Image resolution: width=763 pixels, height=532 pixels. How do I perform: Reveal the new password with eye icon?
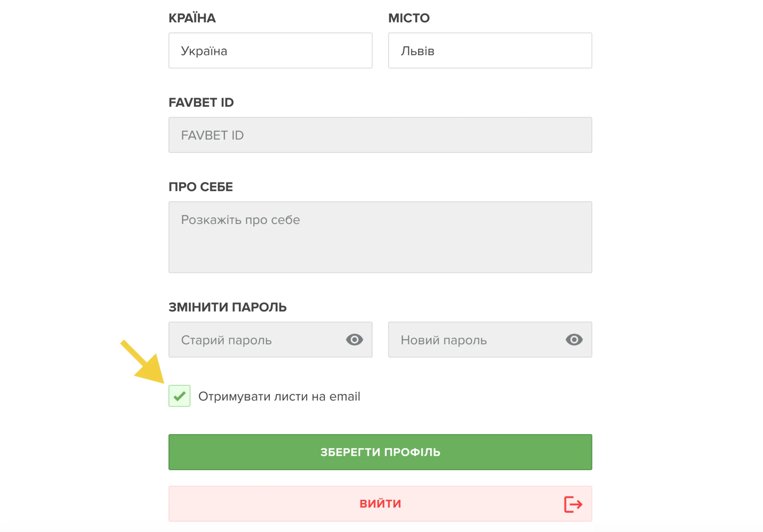(x=574, y=340)
